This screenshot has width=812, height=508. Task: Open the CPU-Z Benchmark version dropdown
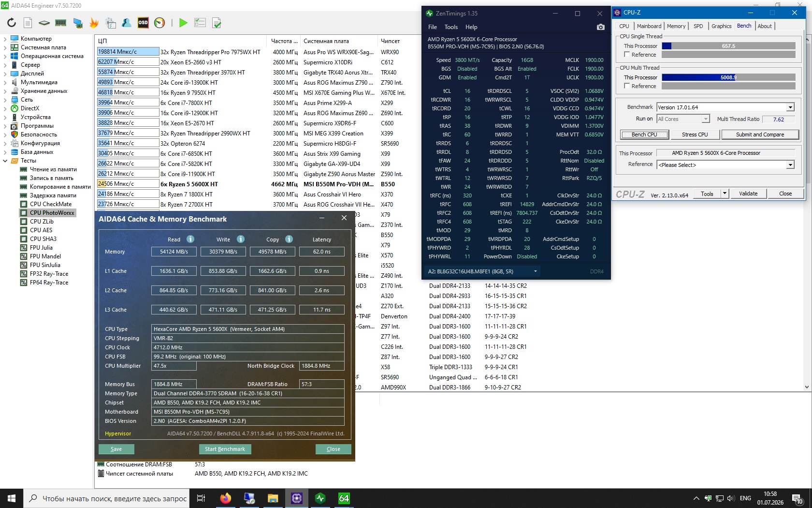tap(790, 107)
